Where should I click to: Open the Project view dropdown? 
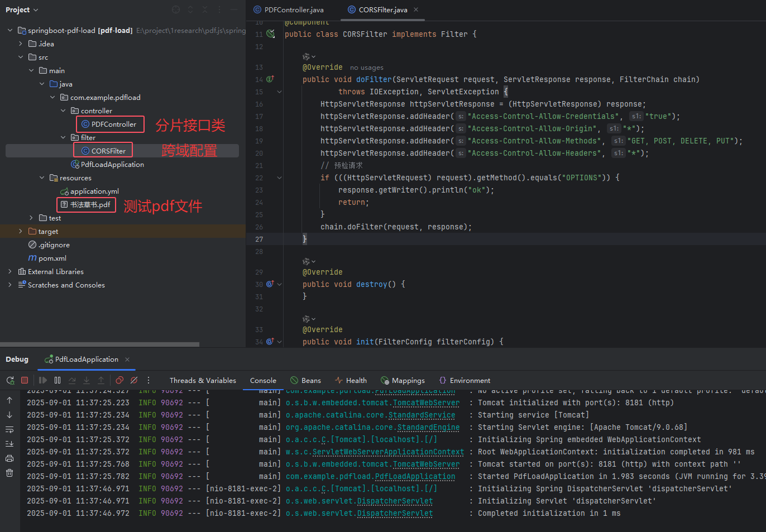coord(22,9)
